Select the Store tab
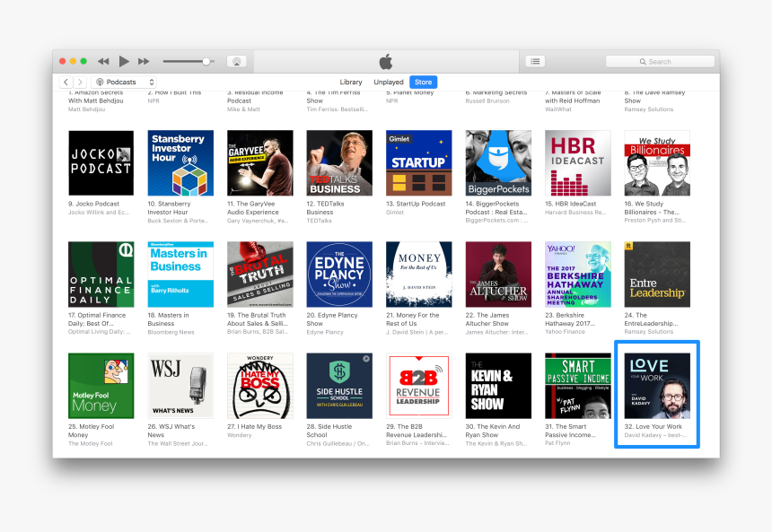This screenshot has width=772, height=532. (x=424, y=83)
